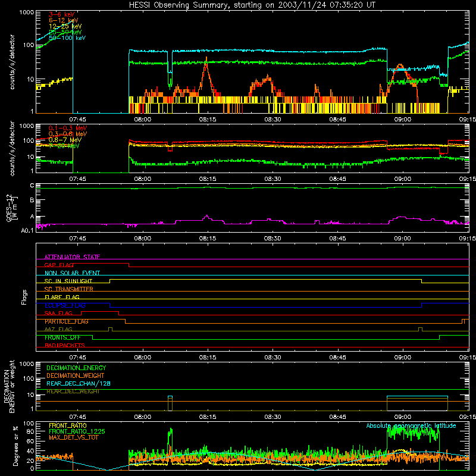Click the "FRONT_RATIO" yellow legend label
The width and height of the screenshot is (476, 476).
(68, 425)
